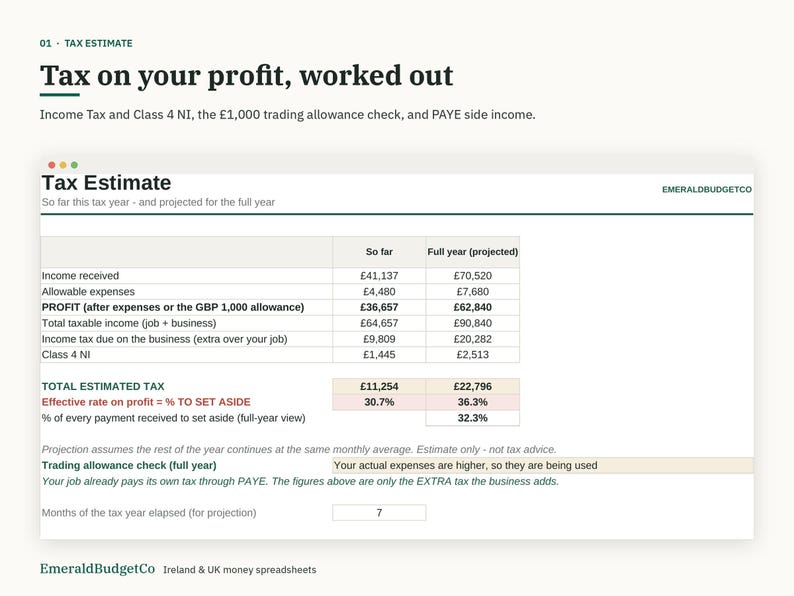
Task: Click 'Income tax due on the business' label
Action: 164,339
